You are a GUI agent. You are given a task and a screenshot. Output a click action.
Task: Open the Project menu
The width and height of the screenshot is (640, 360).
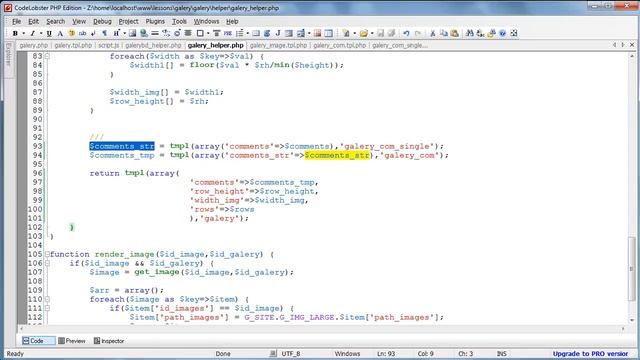point(129,21)
